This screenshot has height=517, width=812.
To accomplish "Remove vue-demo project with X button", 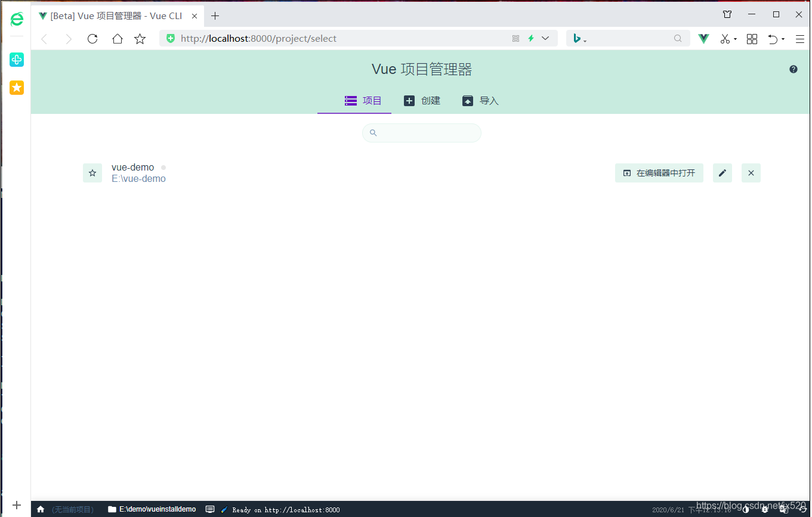I will tap(751, 173).
